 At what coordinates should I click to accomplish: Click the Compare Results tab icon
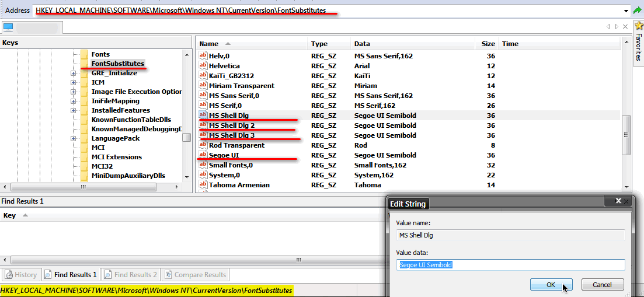[x=168, y=274]
